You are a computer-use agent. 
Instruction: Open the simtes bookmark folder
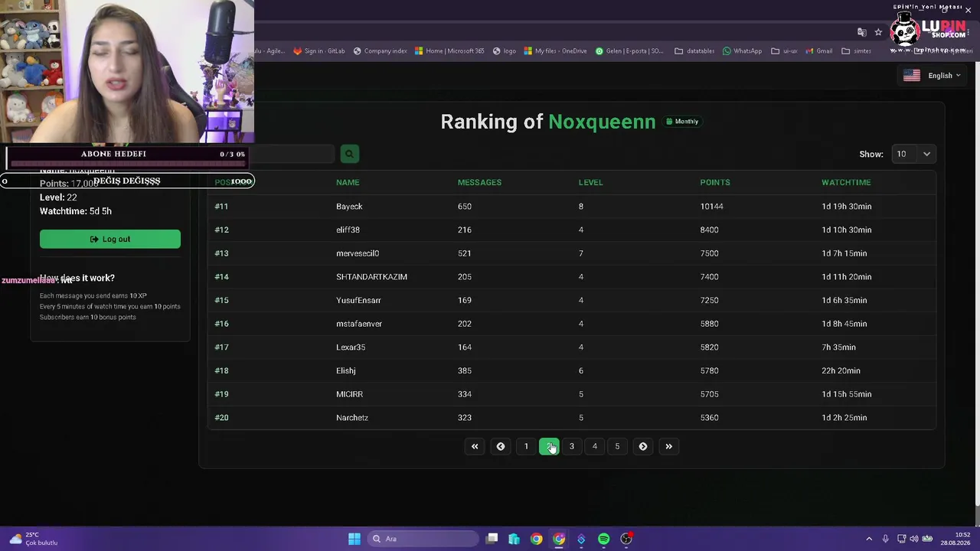[x=856, y=51]
